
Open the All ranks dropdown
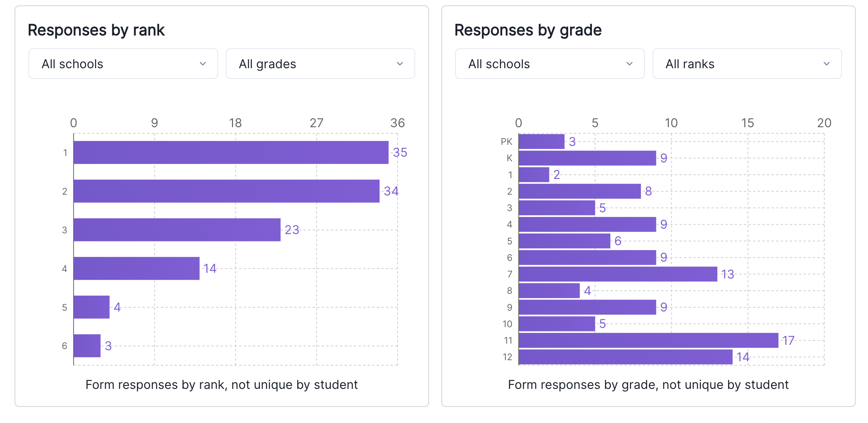746,64
